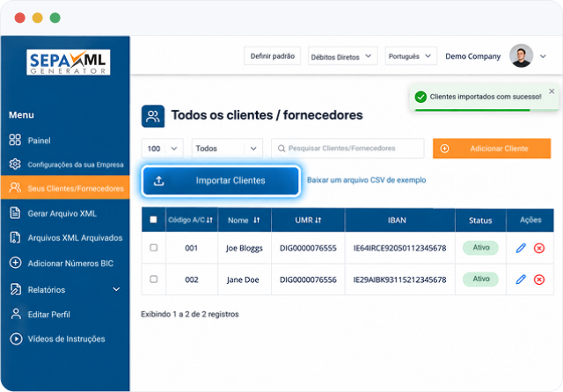The width and height of the screenshot is (563, 392).
Task: Edit Jane Doe with the pencil icon
Action: click(x=521, y=279)
